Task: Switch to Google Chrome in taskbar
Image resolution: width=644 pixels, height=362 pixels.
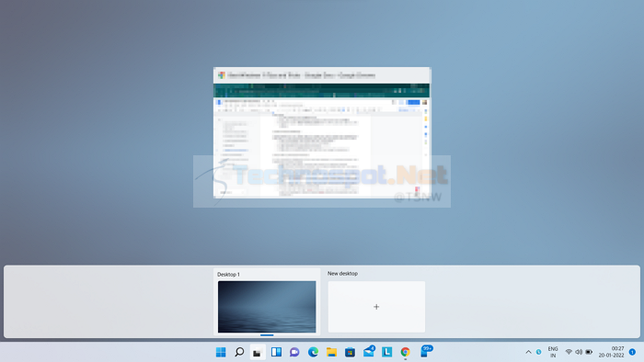Action: [x=406, y=352]
